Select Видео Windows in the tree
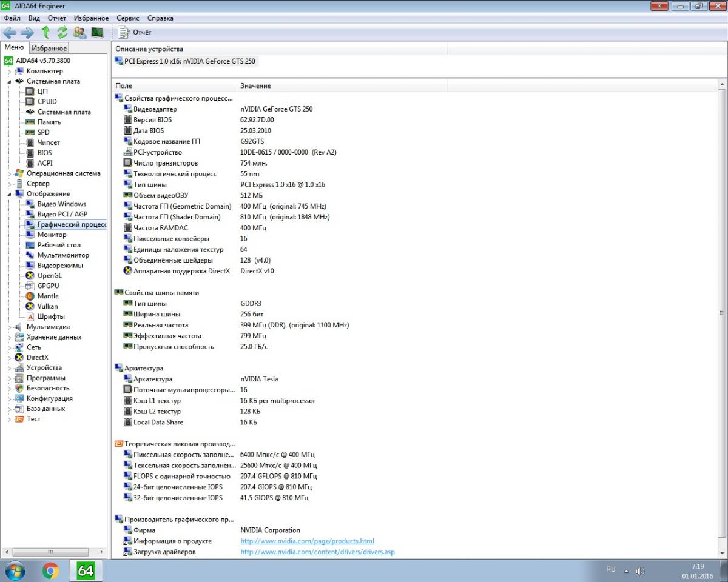Viewport: 728px width, 582px height. (61, 204)
